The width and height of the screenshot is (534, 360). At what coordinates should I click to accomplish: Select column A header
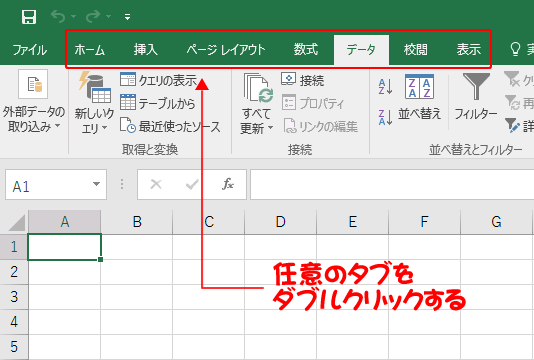65,222
